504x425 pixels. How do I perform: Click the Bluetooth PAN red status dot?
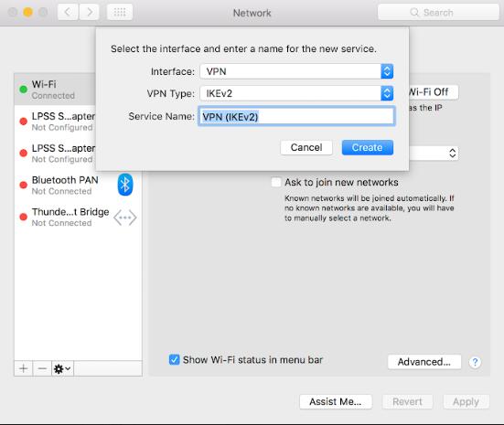(x=23, y=185)
